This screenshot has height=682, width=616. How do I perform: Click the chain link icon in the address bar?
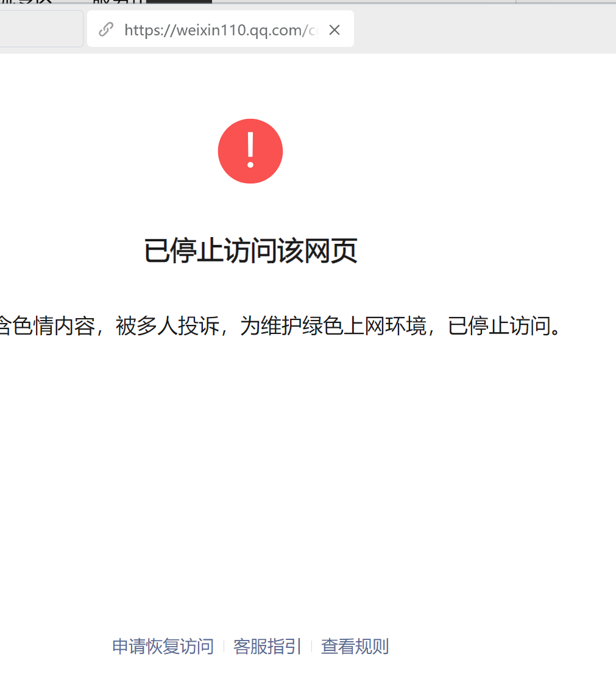pyautogui.click(x=107, y=29)
